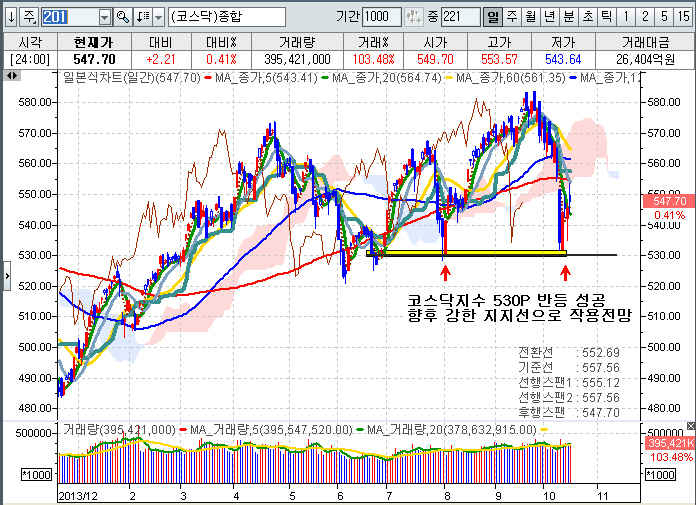Switch chart to 주 weekly period
Image resolution: width=696 pixels, height=505 pixels.
pos(511,17)
